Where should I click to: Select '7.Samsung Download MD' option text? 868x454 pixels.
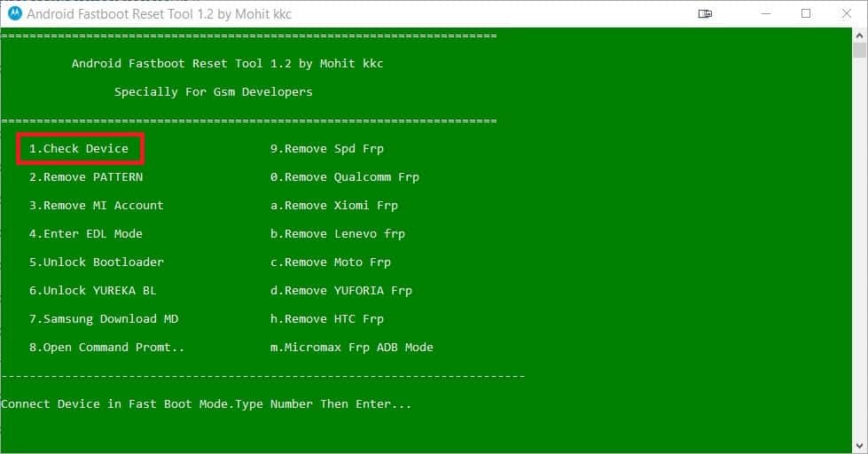(x=104, y=319)
